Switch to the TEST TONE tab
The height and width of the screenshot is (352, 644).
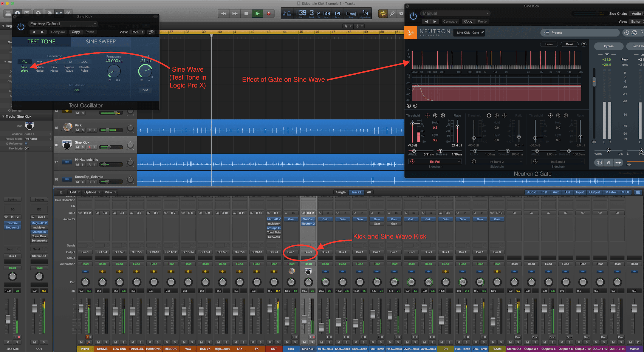41,41
